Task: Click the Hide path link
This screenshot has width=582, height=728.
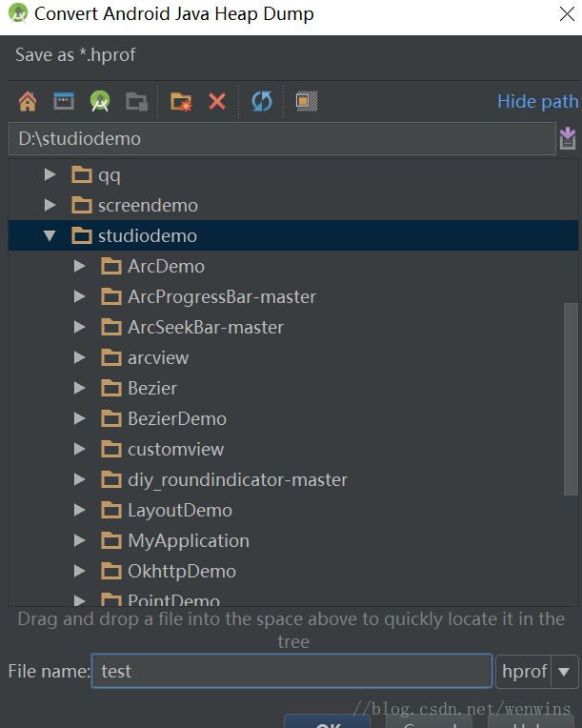Action: coord(537,101)
